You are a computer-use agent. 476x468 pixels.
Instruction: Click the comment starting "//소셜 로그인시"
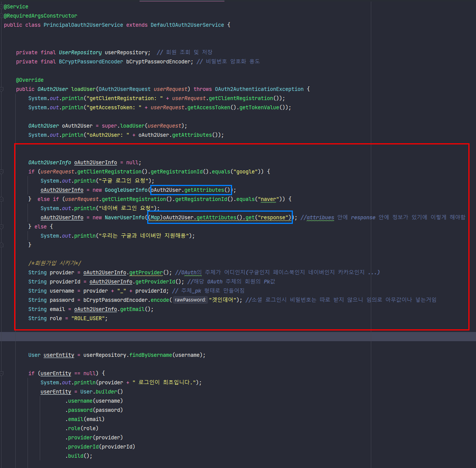click(341, 300)
